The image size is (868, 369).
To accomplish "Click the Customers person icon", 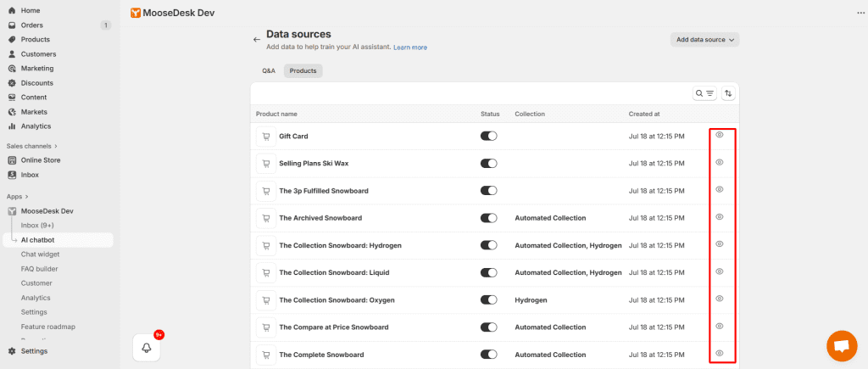I will (12, 53).
